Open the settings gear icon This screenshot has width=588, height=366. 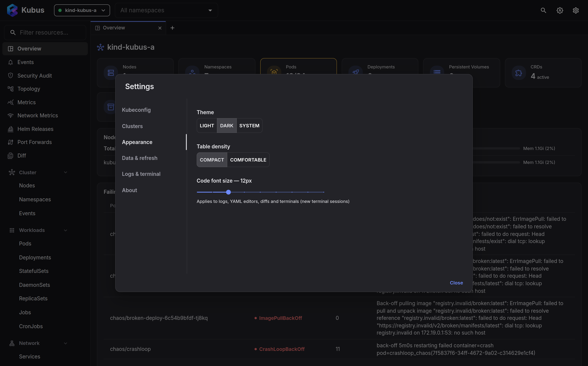(x=576, y=10)
